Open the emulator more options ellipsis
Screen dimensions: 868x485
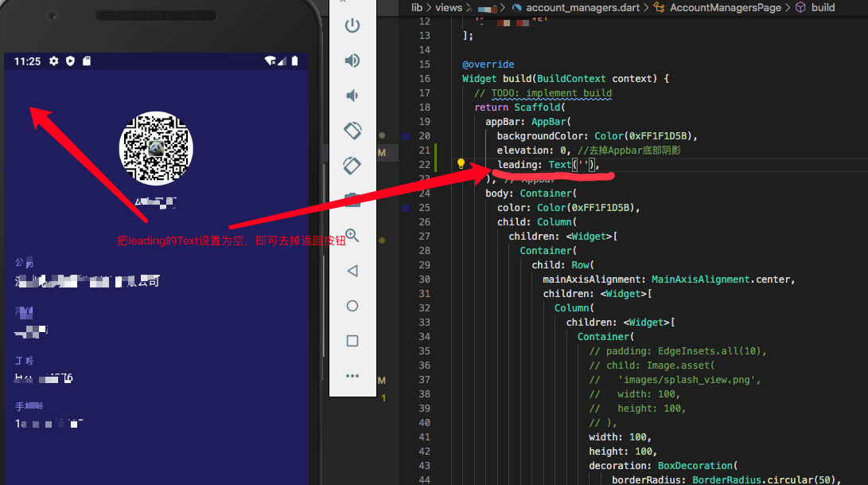pyautogui.click(x=352, y=376)
